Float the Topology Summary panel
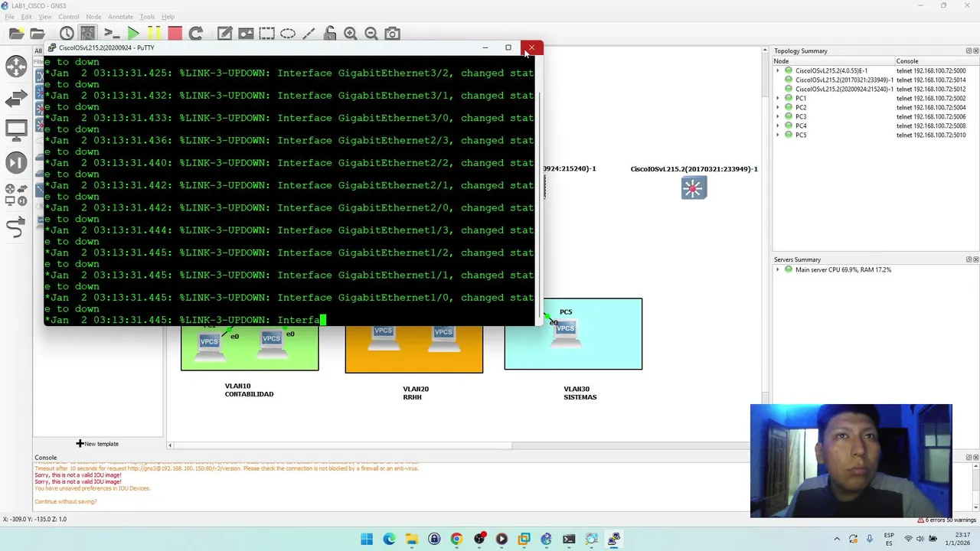 point(969,51)
